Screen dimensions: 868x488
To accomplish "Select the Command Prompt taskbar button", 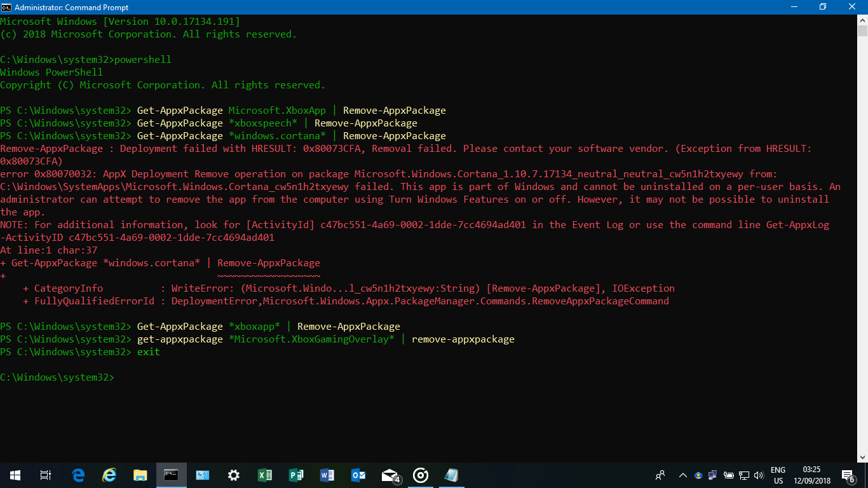I will coord(172,475).
